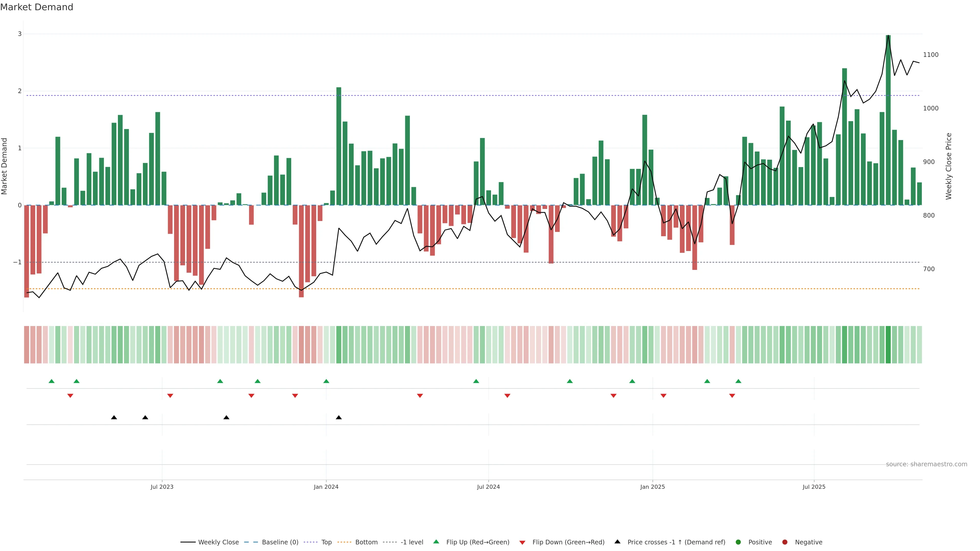Click the Jan 2025 axis label
980x551 pixels.
coord(653,487)
